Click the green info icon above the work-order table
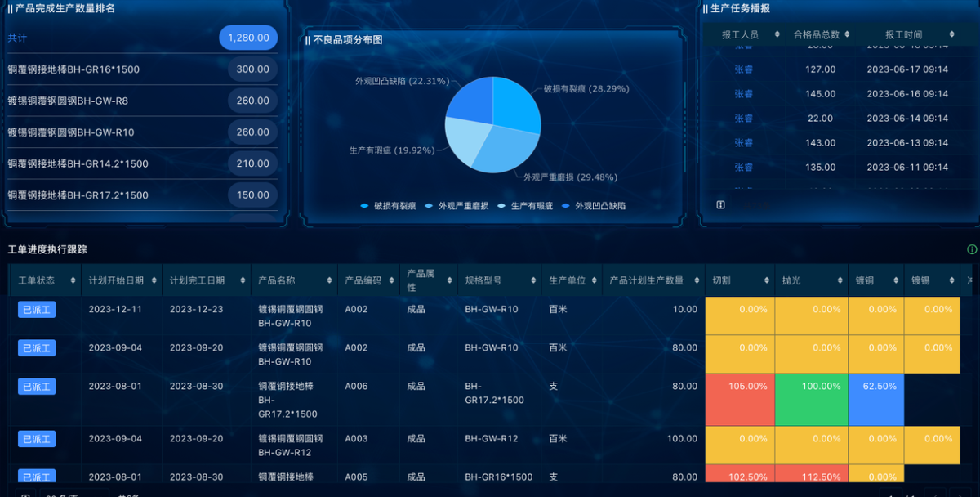Image resolution: width=980 pixels, height=497 pixels. click(x=972, y=249)
